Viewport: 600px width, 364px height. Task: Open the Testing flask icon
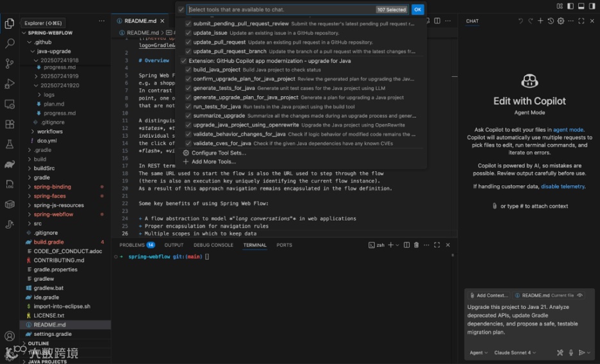[10, 144]
